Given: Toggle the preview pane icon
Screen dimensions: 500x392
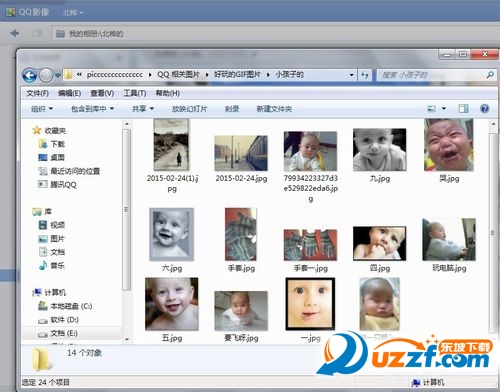Looking at the screenshot, I should click(x=463, y=108).
